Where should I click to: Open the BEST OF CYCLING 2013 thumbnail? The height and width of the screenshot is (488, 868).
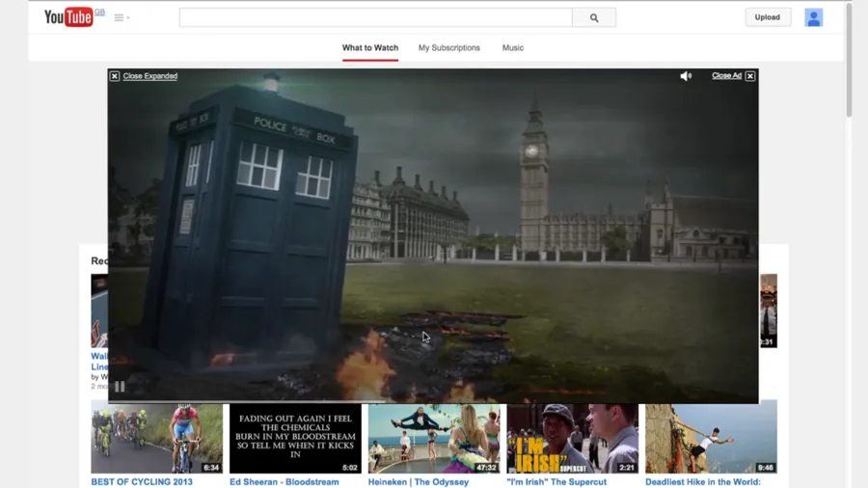click(156, 438)
